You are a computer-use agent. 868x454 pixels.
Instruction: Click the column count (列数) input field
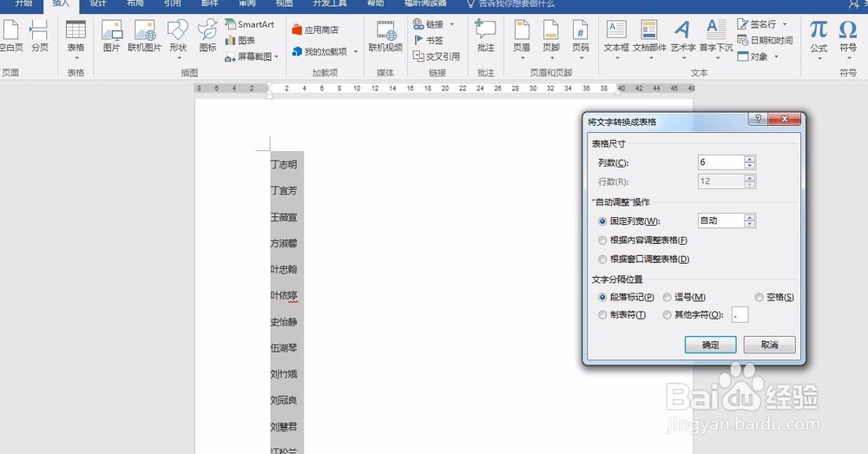click(x=720, y=162)
